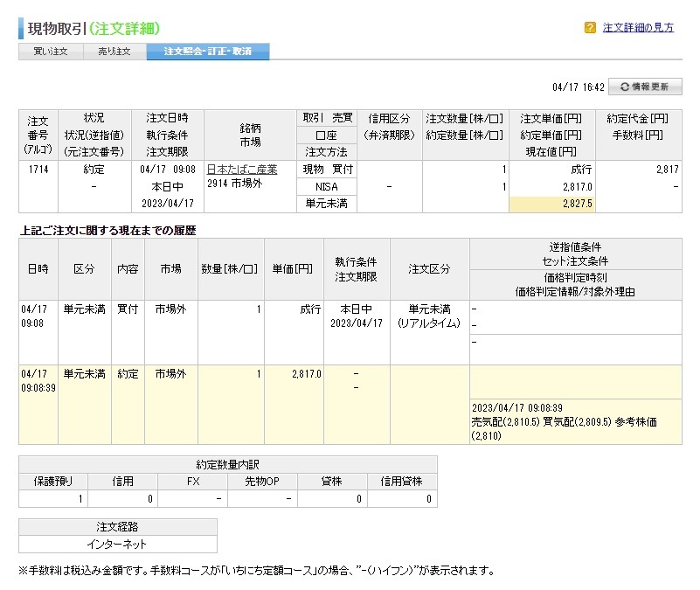This screenshot has height=590, width=700.
Task: Click the 2023/04/17 09:08:39 price judgment time
Action: click(x=517, y=408)
